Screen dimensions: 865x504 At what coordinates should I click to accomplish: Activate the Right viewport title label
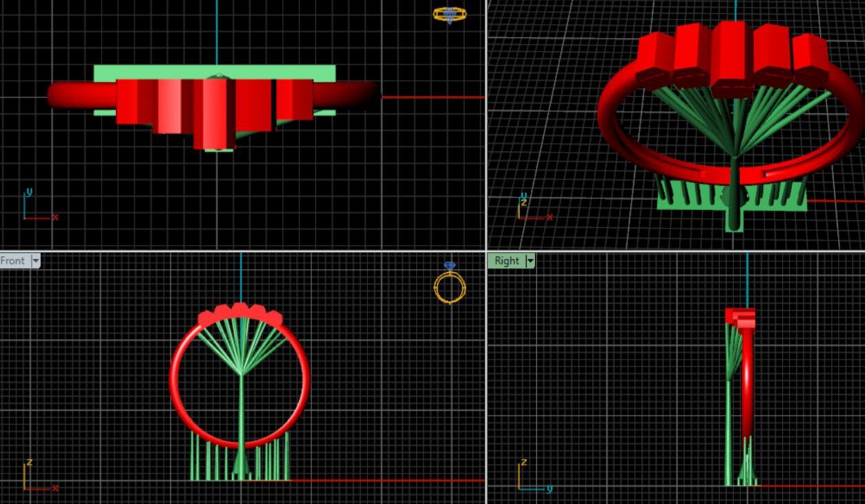pos(506,261)
